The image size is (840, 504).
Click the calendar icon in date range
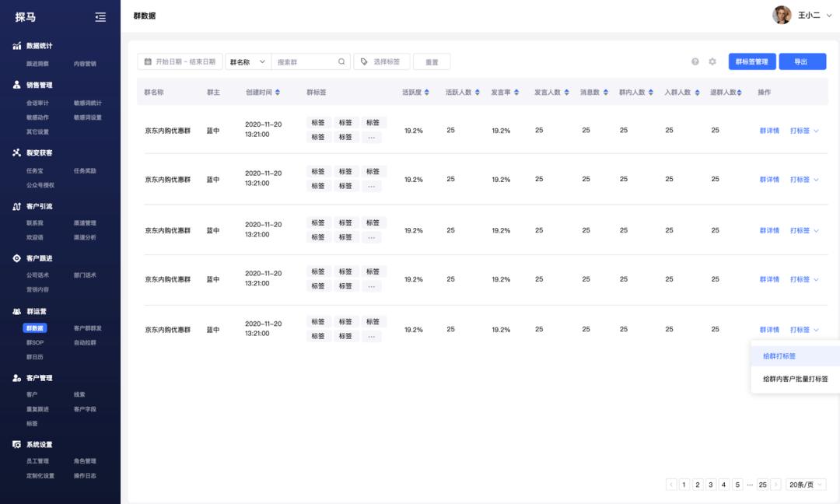point(148,61)
